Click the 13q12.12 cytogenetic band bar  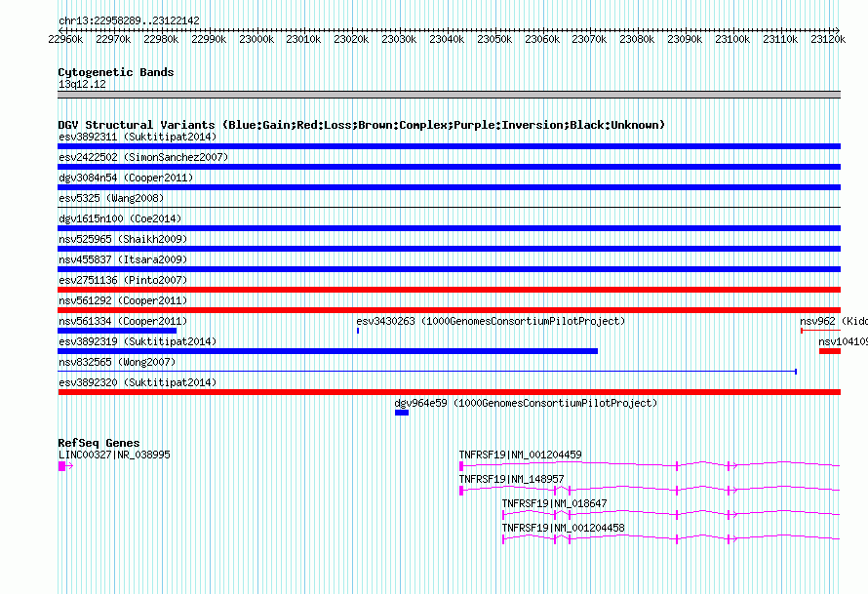pyautogui.click(x=449, y=95)
